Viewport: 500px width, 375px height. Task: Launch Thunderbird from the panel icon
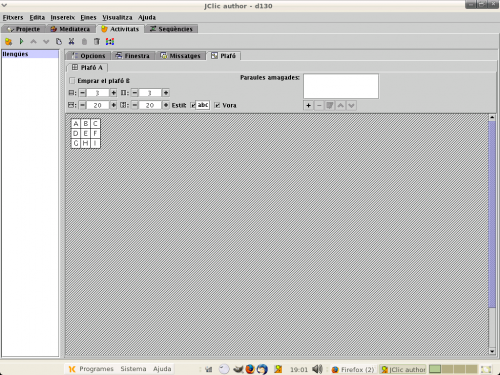[x=262, y=369]
